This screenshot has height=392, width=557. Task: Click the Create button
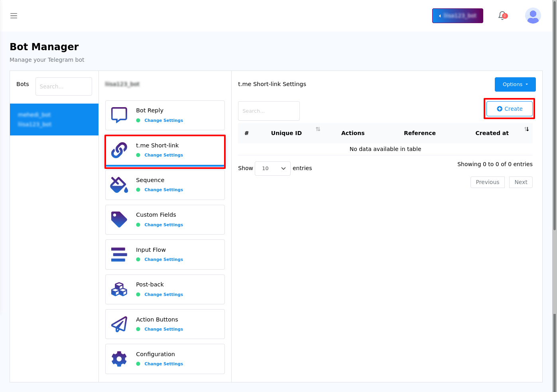click(509, 108)
